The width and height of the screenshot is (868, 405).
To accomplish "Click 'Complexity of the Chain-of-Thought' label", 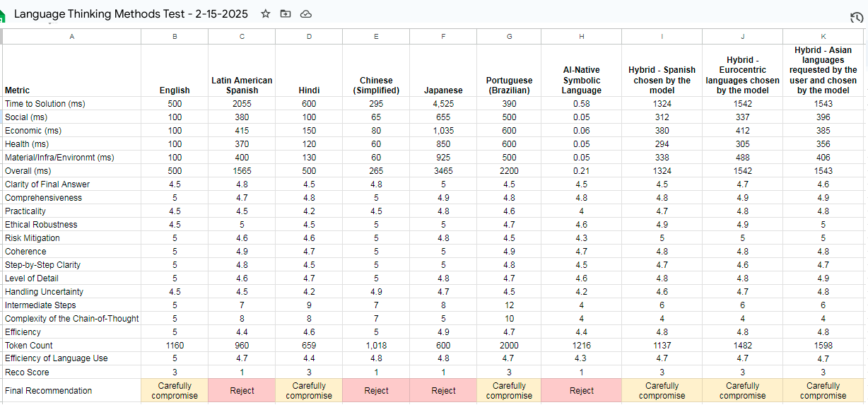I will 71,319.
